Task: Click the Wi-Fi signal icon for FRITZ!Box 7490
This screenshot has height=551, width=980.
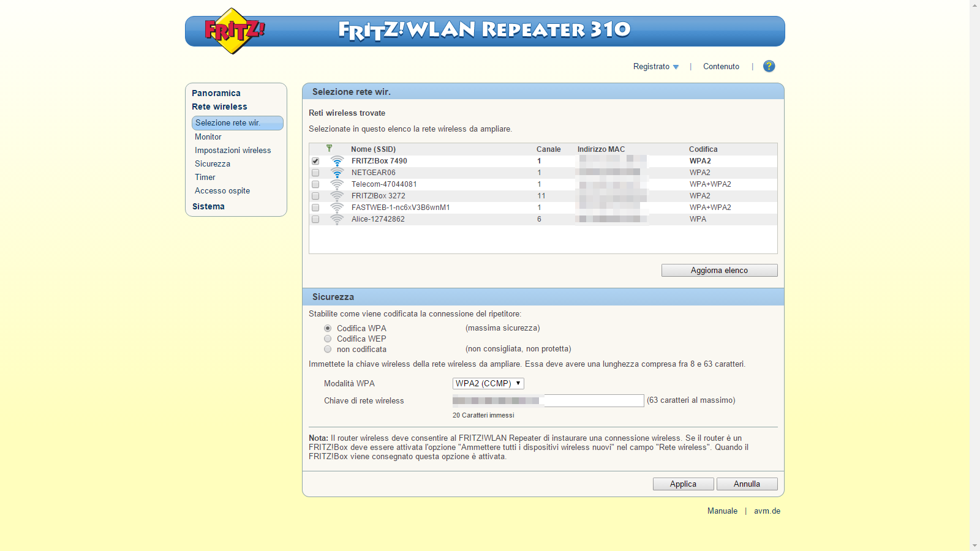Action: coord(337,161)
